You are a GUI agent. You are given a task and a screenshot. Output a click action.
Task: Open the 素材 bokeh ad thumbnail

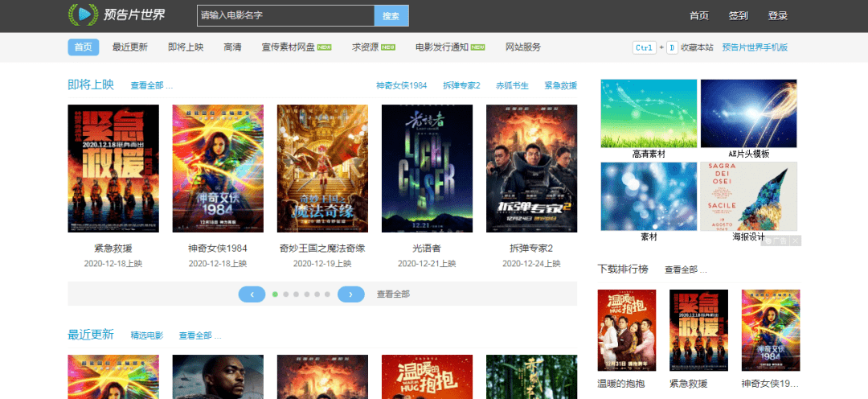649,196
